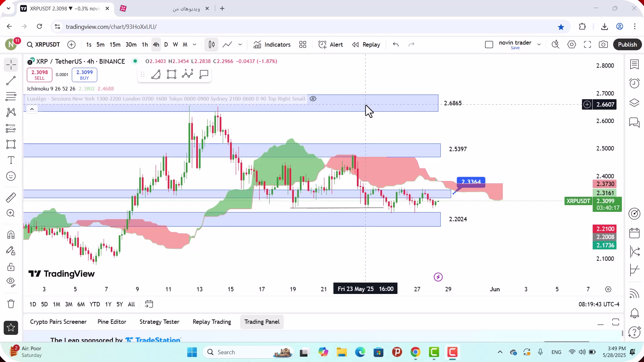This screenshot has height=362, width=644.
Task: Activate the zoom in tool
Action: tap(11, 213)
